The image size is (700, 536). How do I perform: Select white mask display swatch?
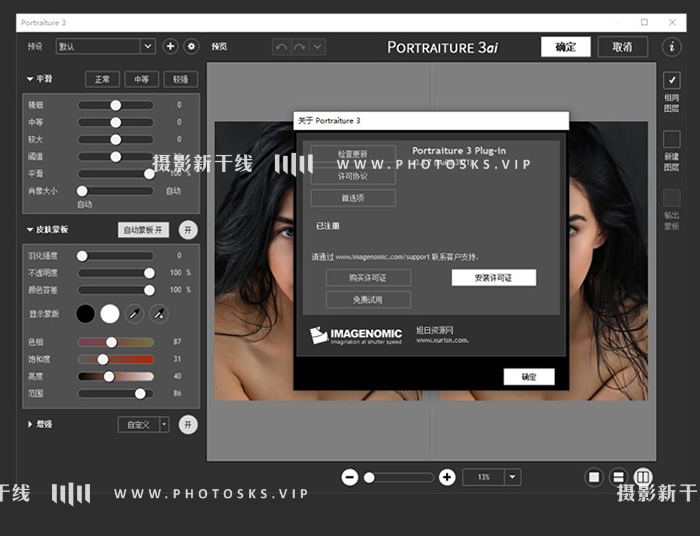coord(110,314)
